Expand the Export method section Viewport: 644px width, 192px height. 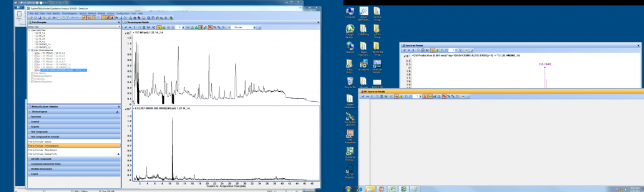73,174
